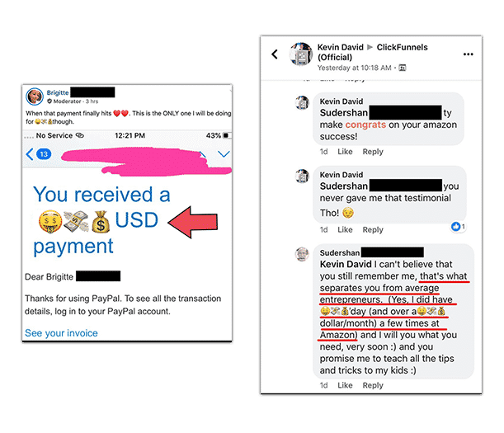The image size is (504, 433).
Task: Open the 'See your invoice' link
Action: click(61, 333)
